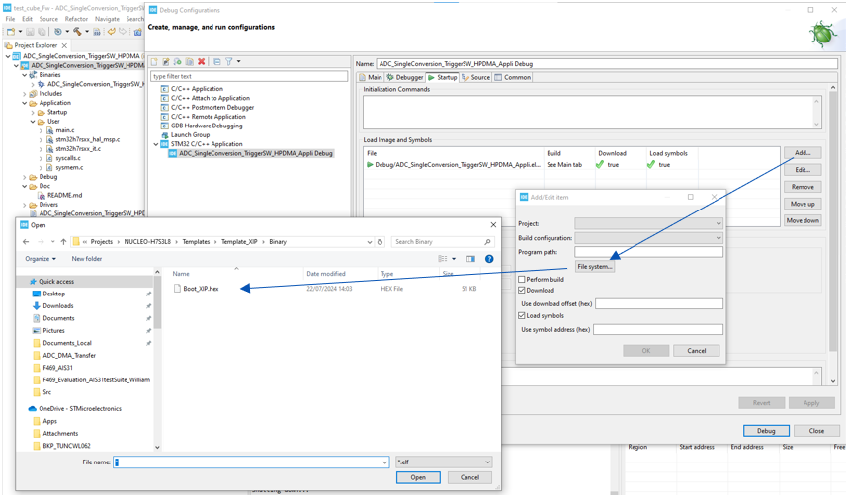
Task: Open the File menu
Action: pos(10,19)
